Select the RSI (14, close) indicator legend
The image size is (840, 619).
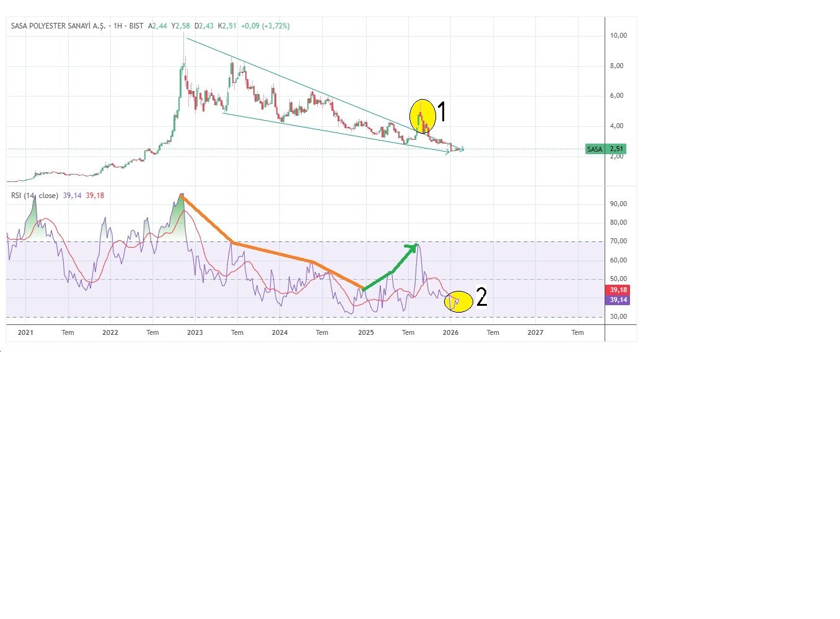click(x=35, y=196)
